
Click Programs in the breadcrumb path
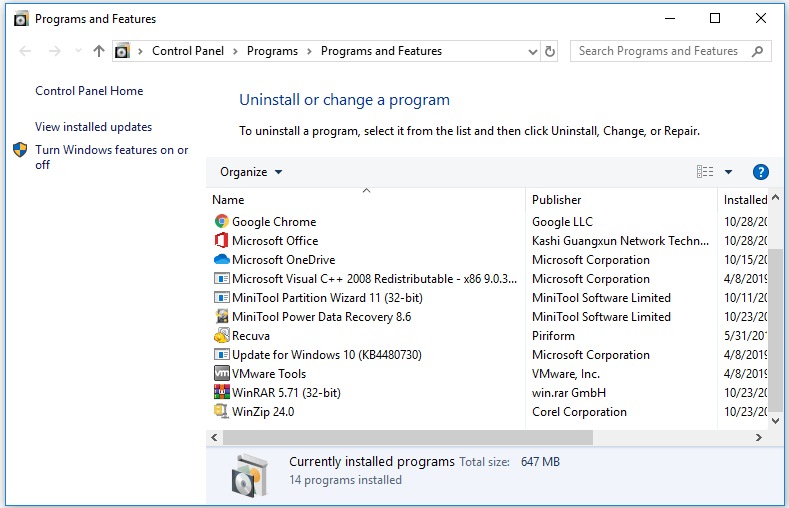tap(272, 51)
